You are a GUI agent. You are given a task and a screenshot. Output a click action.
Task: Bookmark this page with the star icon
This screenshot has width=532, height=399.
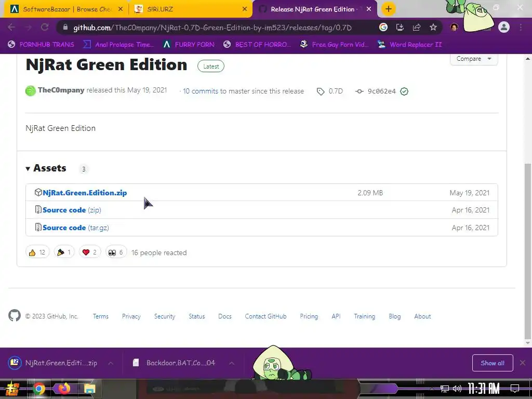pyautogui.click(x=433, y=28)
